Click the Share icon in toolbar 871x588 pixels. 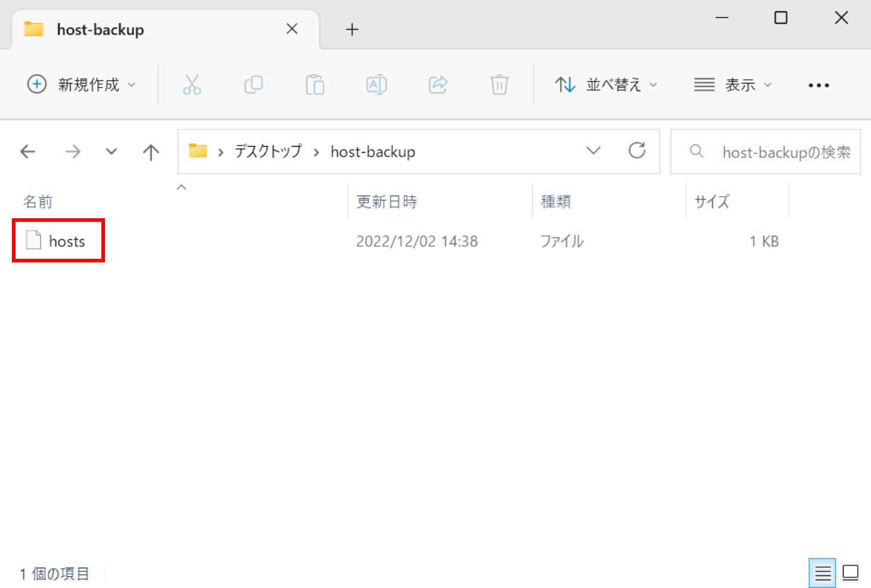click(x=438, y=85)
